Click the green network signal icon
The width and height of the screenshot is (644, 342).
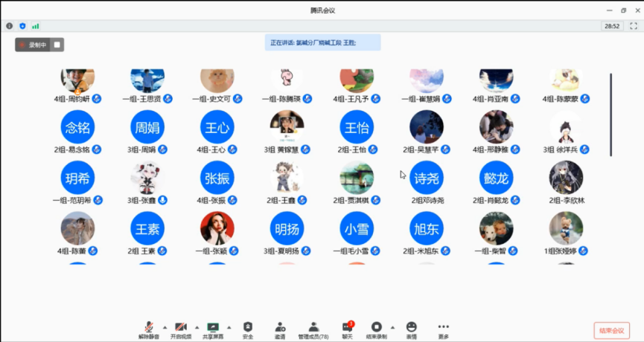coord(35,26)
